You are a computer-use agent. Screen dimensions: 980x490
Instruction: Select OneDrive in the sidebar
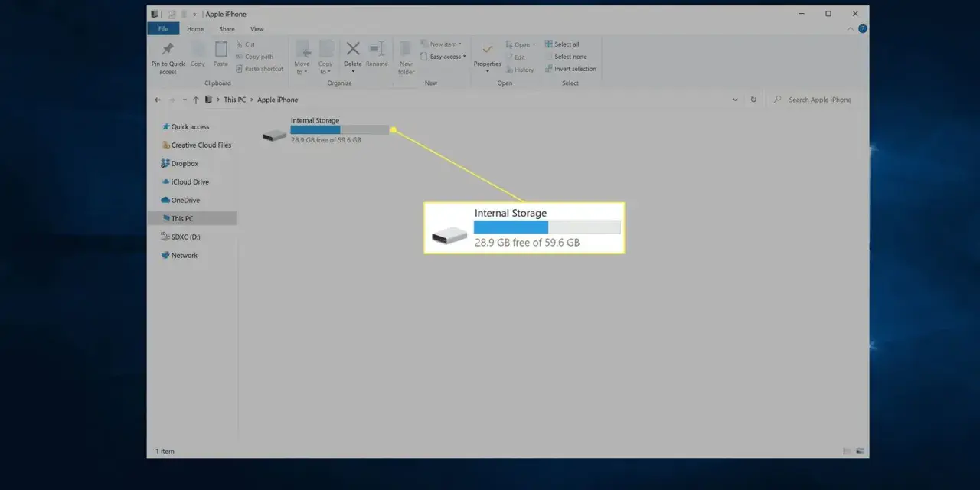tap(181, 201)
